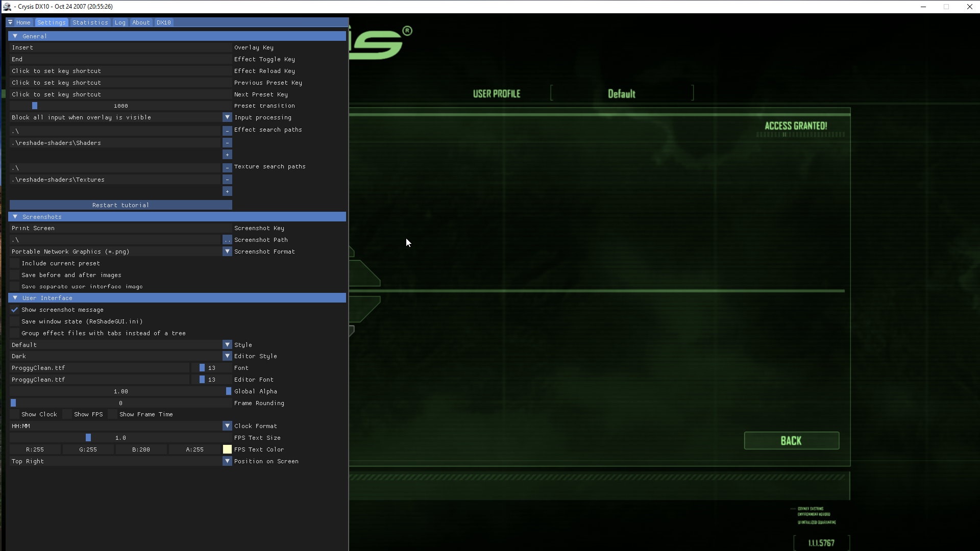This screenshot has height=551, width=980.
Task: Open the overlay window menu triangle
Action: [x=10, y=22]
